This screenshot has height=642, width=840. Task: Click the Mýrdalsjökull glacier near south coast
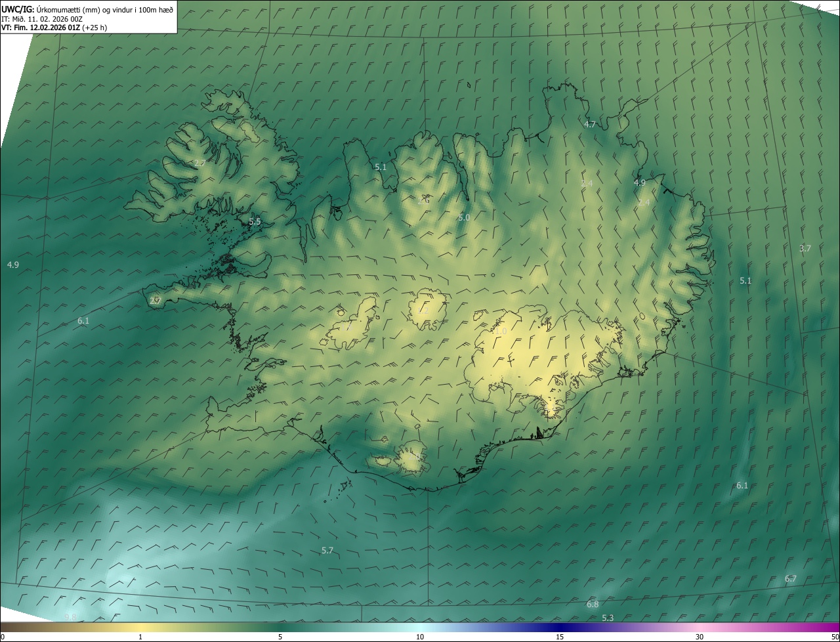click(412, 458)
